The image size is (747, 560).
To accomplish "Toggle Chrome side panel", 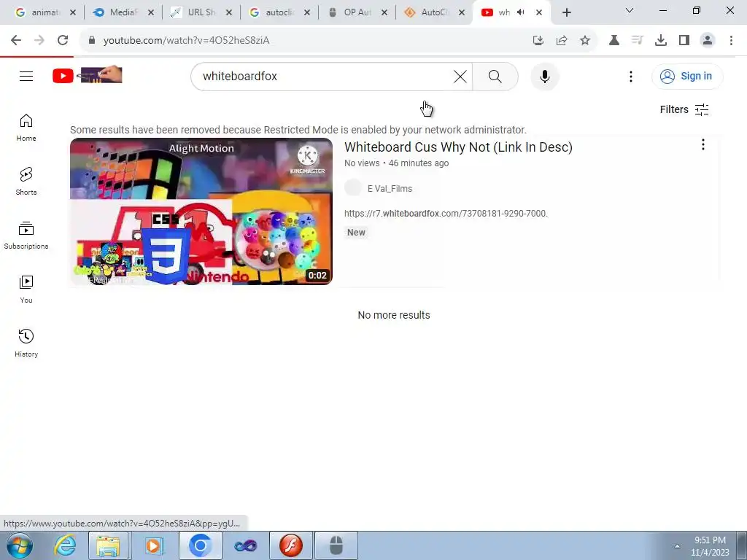I will coord(684,41).
